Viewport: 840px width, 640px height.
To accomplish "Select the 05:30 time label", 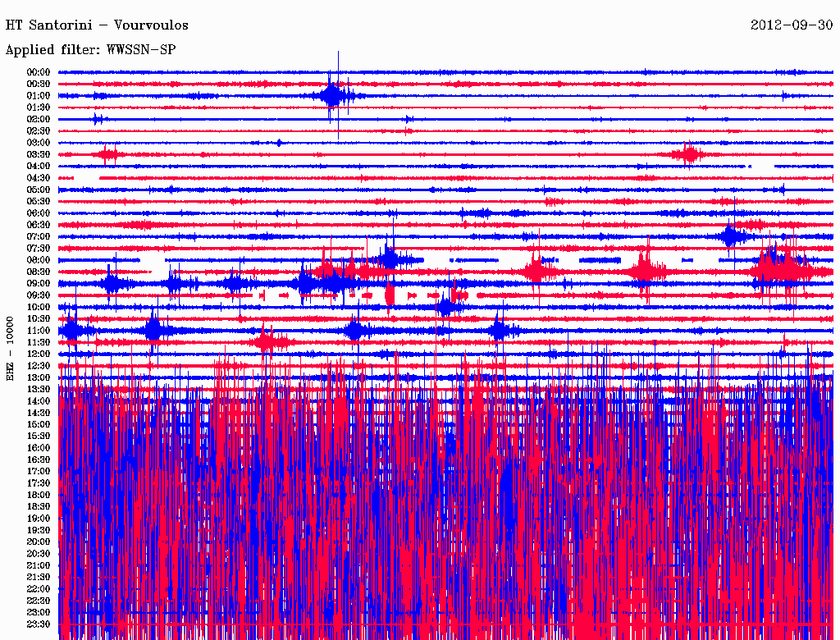I will pos(39,201).
